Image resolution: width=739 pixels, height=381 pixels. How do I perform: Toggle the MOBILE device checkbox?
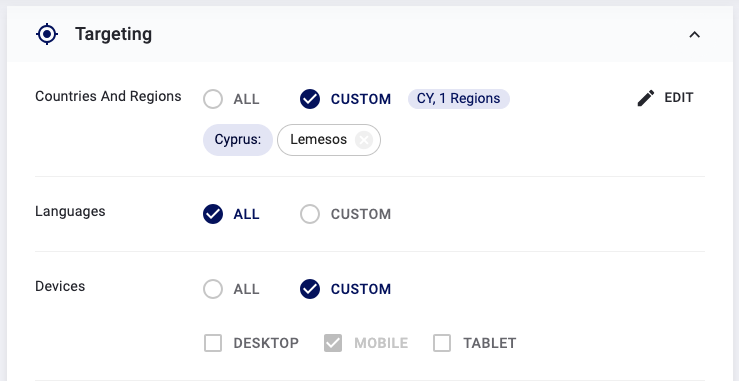click(x=333, y=343)
